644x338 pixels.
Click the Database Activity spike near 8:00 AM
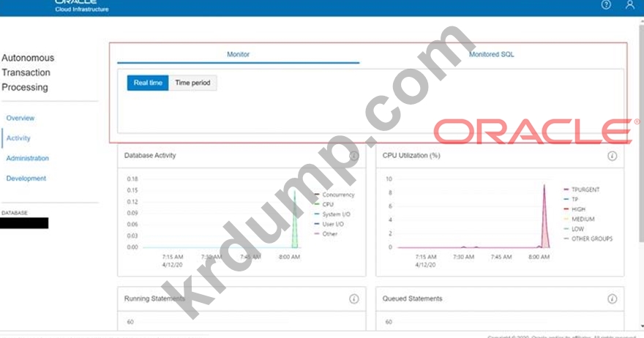(x=295, y=219)
